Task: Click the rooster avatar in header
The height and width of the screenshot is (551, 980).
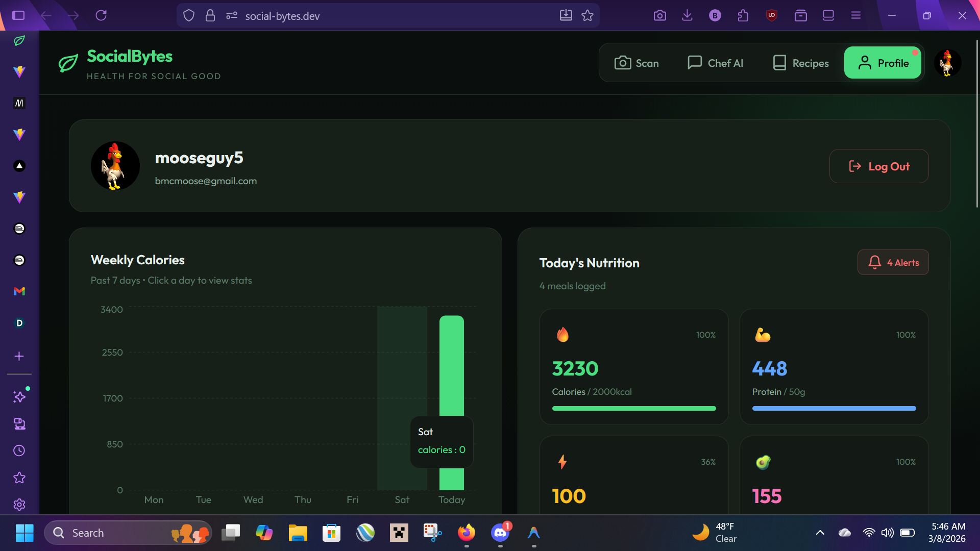Action: pos(947,63)
